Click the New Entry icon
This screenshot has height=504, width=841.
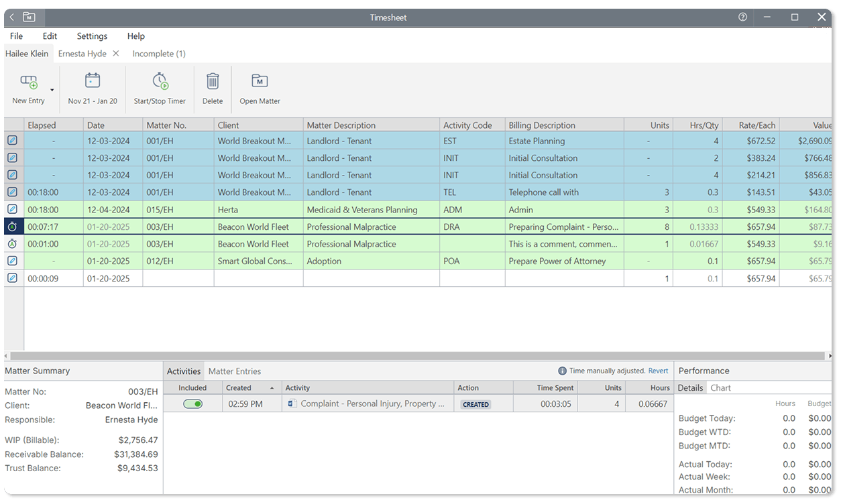[28, 82]
